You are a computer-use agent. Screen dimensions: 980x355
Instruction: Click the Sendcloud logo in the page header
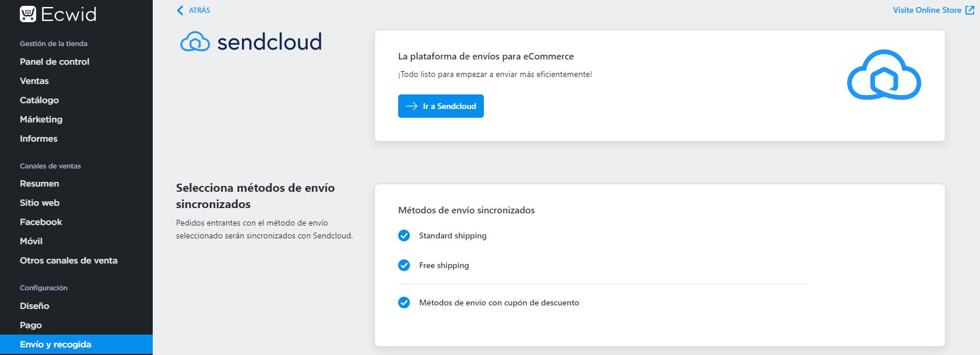coord(251,42)
